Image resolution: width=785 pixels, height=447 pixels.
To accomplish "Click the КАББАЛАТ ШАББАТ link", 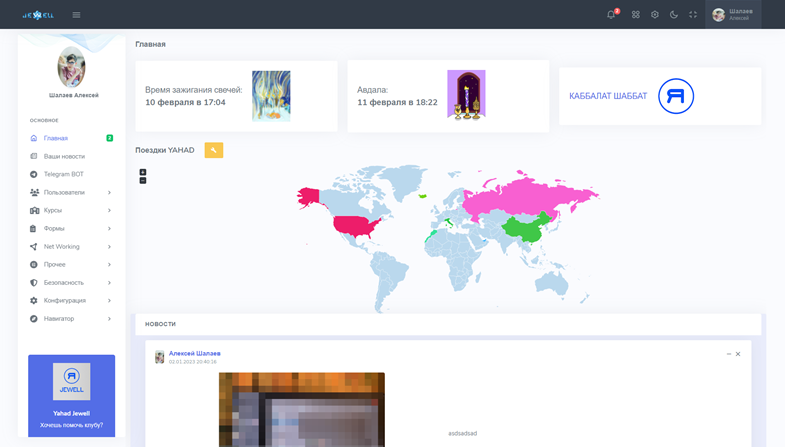I will tap(608, 96).
